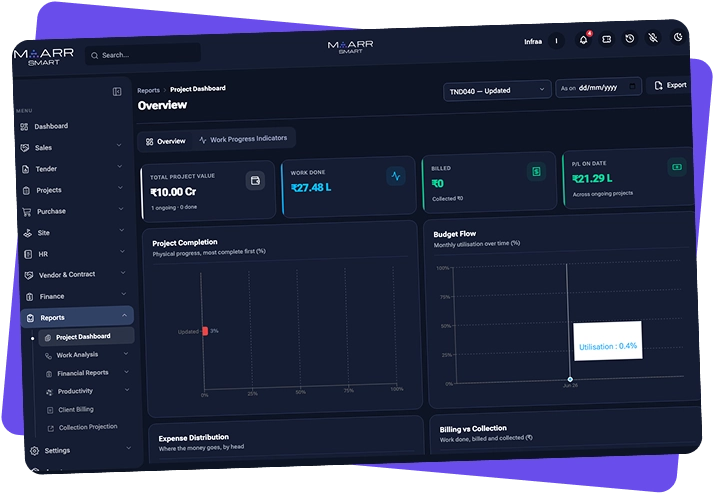Click the Client Billing icon
This screenshot has height=494, width=715.
point(50,410)
